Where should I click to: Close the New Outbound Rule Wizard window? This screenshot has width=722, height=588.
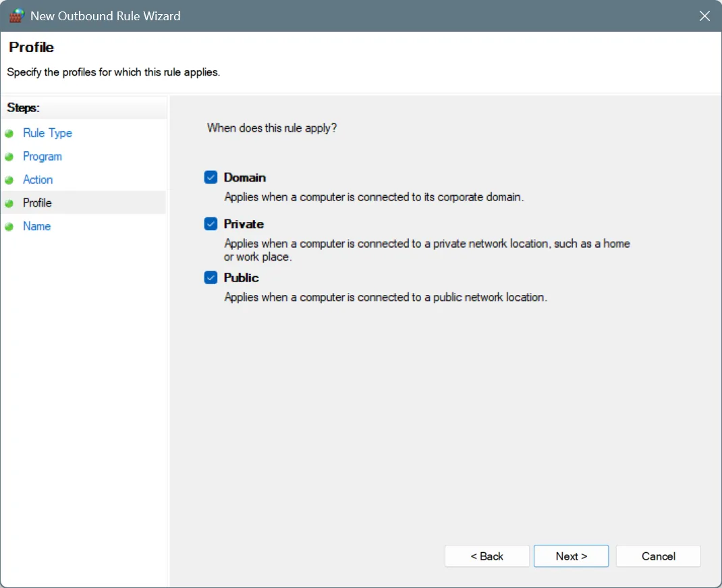click(x=704, y=16)
